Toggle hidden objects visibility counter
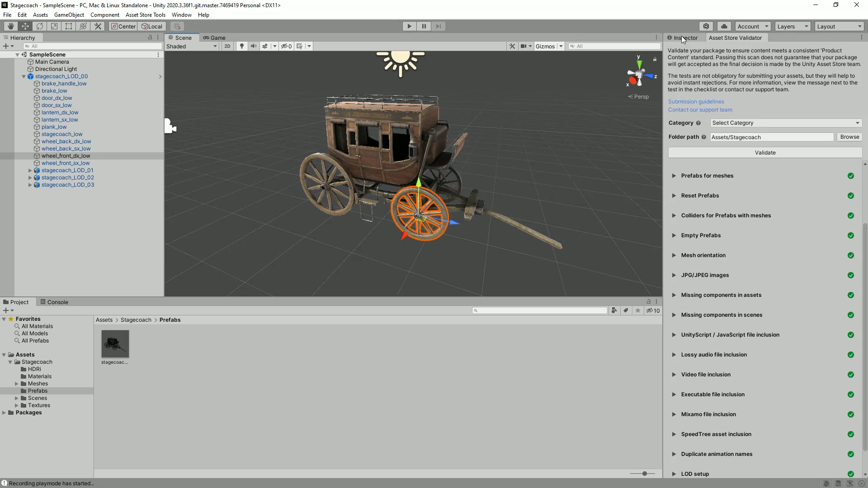This screenshot has height=488, width=868. [x=287, y=46]
